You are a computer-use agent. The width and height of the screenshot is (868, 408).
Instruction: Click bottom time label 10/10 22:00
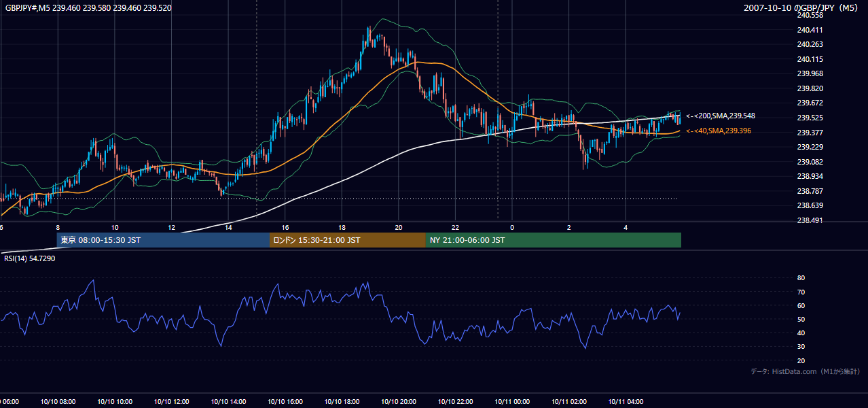pyautogui.click(x=455, y=402)
